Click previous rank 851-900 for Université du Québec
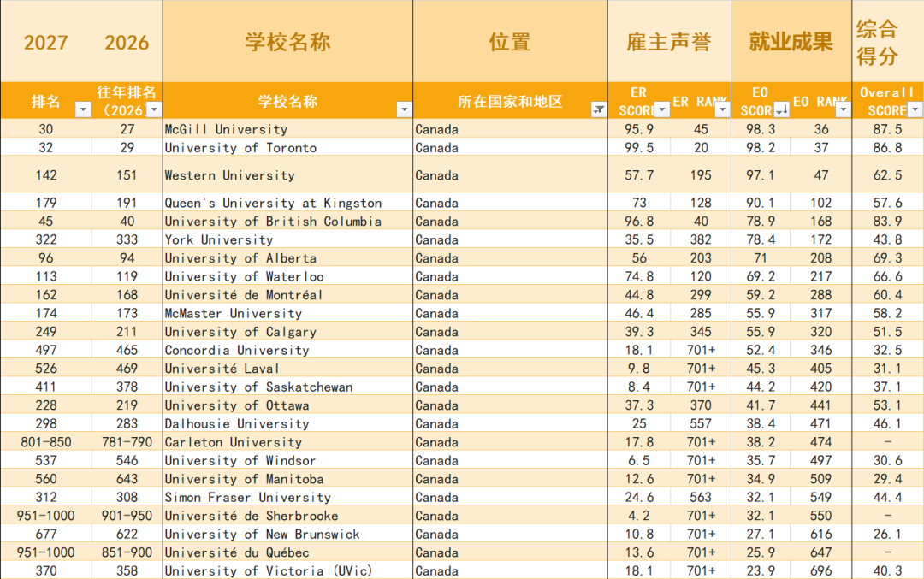 coord(127,552)
